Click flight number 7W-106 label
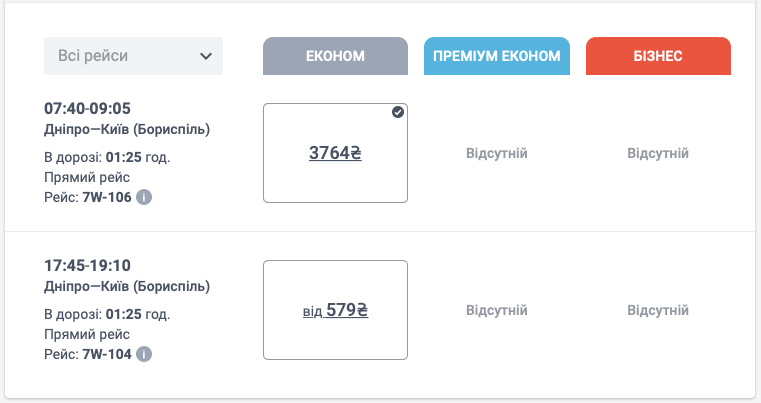761x403 pixels. [107, 197]
